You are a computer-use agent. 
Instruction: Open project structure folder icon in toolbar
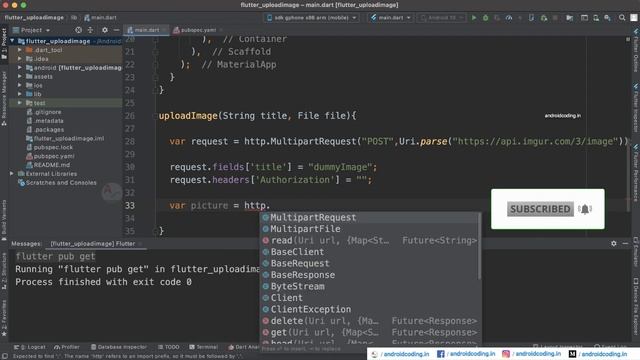point(569,18)
